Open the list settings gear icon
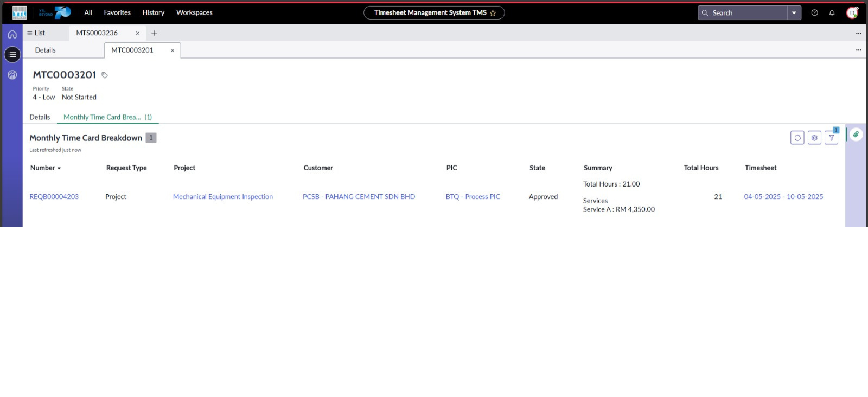 814,138
